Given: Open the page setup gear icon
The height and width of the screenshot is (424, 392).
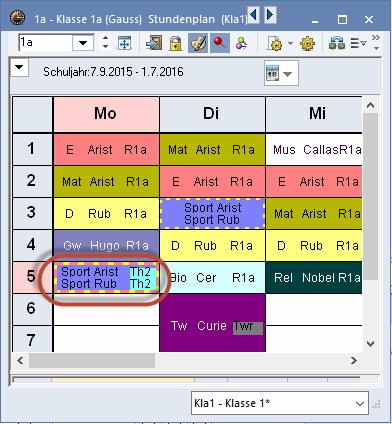Looking at the screenshot, I should click(x=275, y=43).
